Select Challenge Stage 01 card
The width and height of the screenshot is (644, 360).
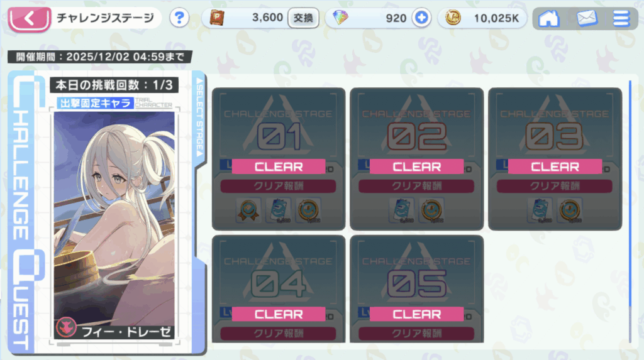click(x=279, y=159)
